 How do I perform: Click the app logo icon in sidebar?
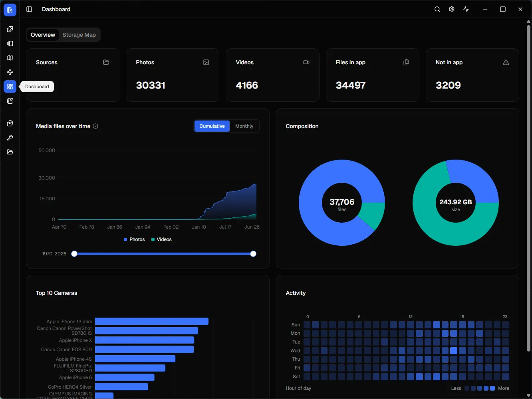point(10,10)
